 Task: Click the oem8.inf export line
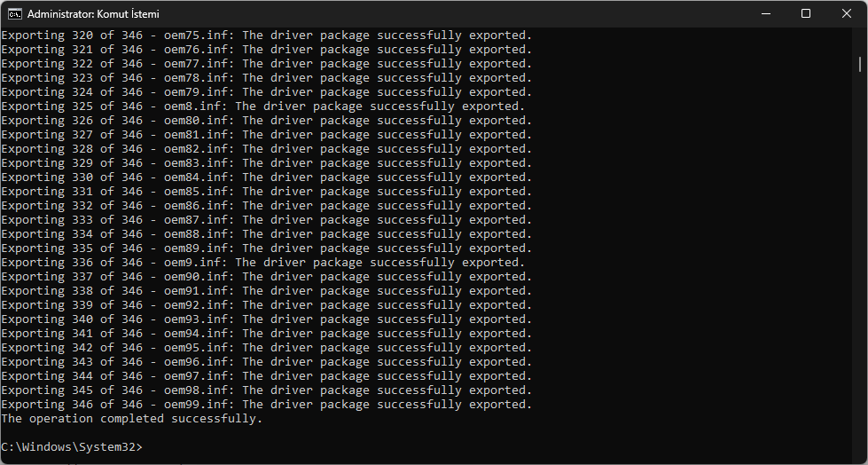[262, 106]
